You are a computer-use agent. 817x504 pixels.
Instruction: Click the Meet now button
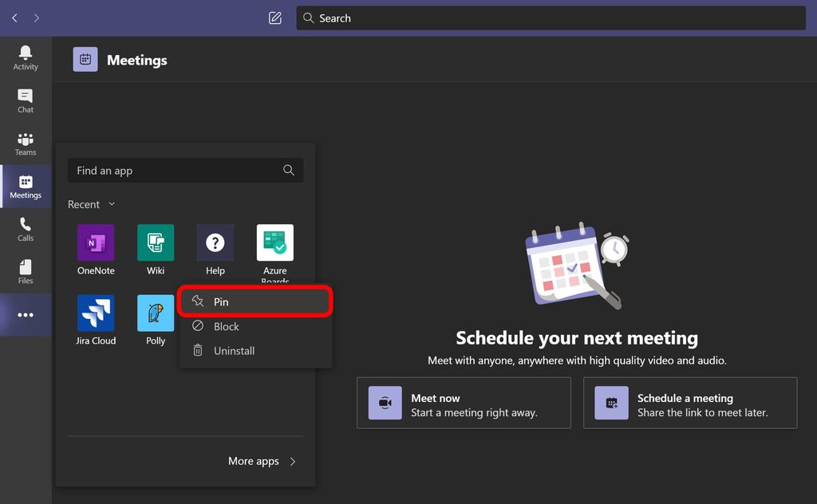464,403
